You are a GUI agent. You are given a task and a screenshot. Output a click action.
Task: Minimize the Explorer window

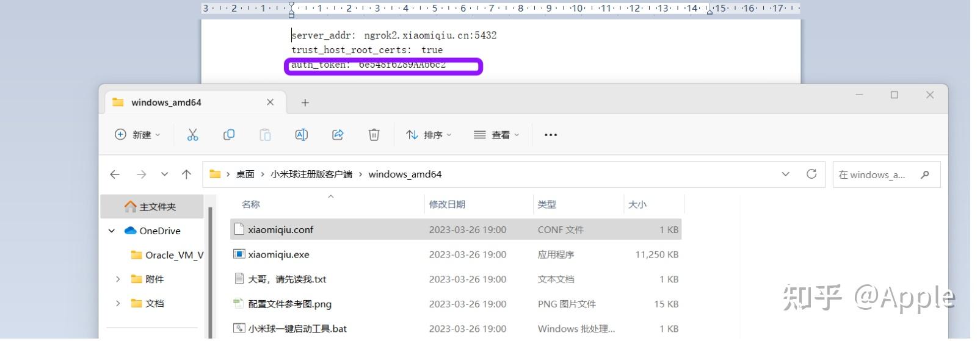[x=860, y=95]
